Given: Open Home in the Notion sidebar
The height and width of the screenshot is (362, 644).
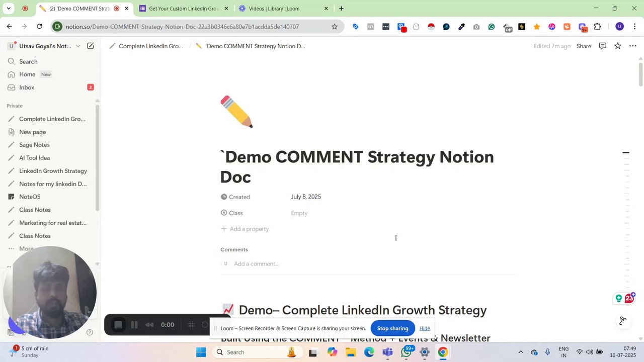Looking at the screenshot, I should pyautogui.click(x=50, y=74).
